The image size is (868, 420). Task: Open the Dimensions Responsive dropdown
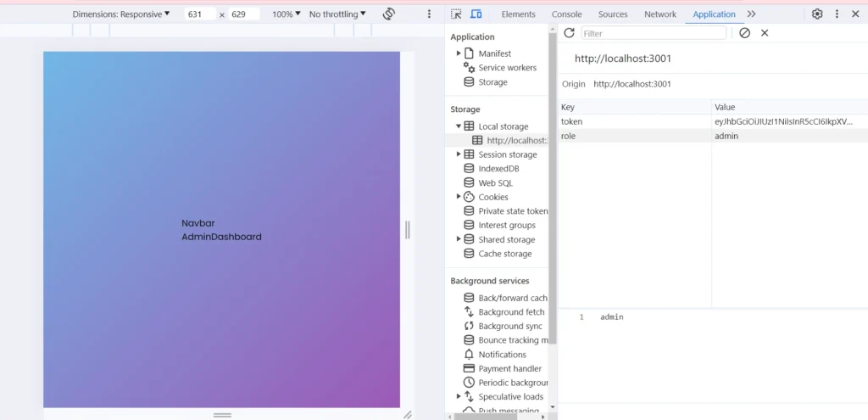point(121,14)
